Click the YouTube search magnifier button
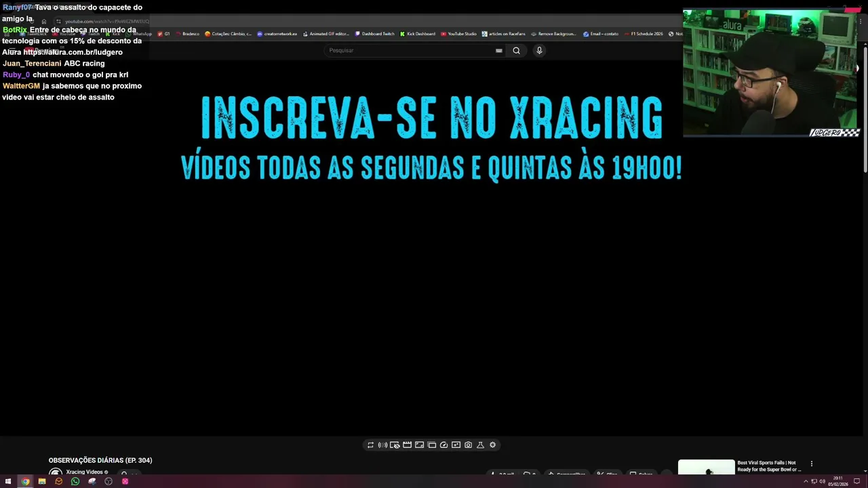The width and height of the screenshot is (868, 488). click(x=516, y=50)
